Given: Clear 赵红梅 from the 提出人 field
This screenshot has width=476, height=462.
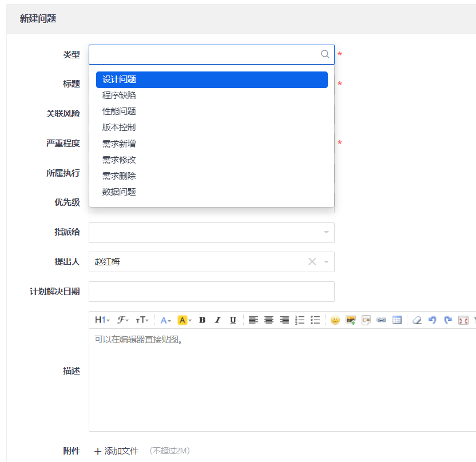Looking at the screenshot, I should point(312,262).
